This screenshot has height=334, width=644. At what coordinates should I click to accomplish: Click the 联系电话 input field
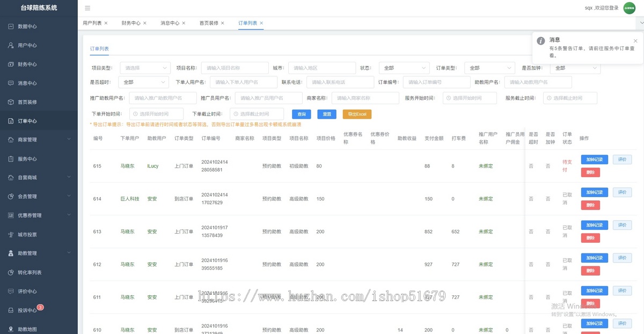coord(340,82)
